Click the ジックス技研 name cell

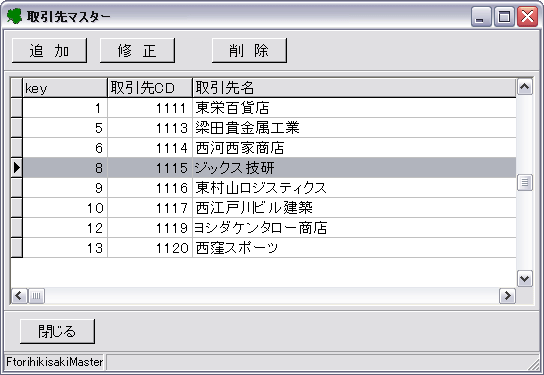click(x=354, y=168)
